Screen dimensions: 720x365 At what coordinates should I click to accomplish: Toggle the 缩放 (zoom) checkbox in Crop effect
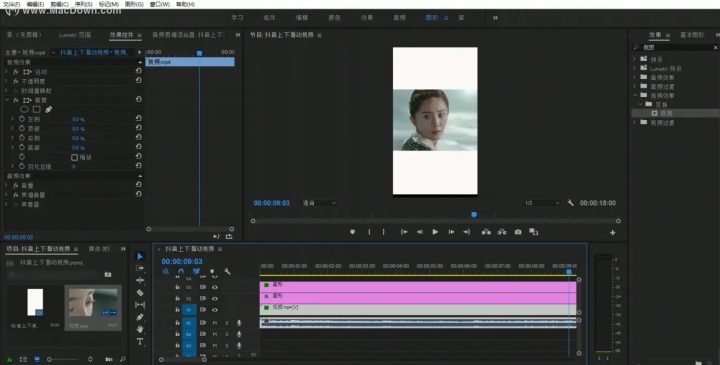(74, 157)
